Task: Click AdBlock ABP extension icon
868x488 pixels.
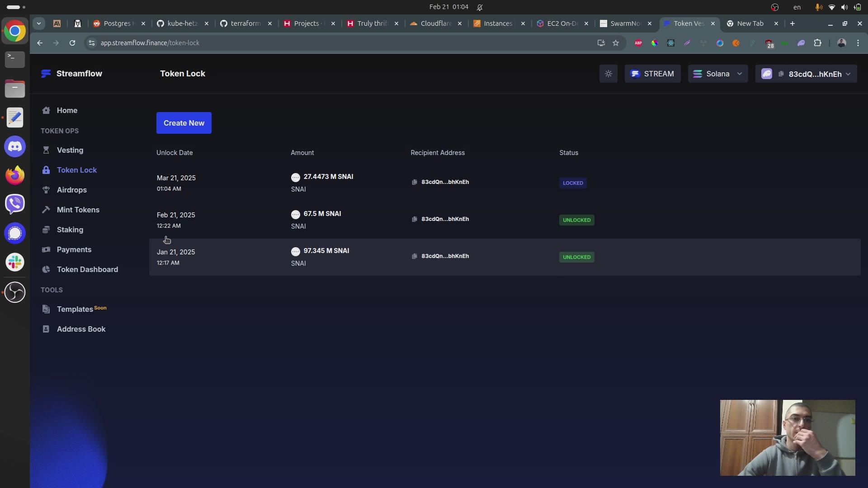Action: (638, 43)
